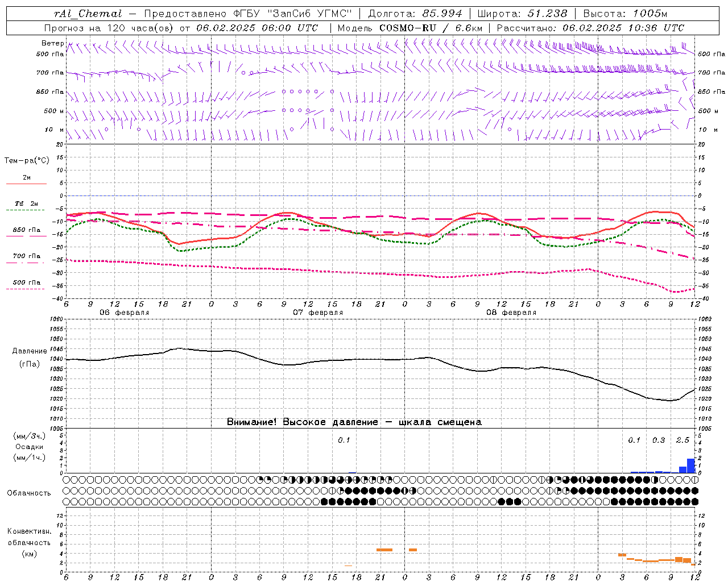Click the dotted line under 500 гПа temperature legend
Viewport: 728px width, 582px height.
click(x=25, y=289)
